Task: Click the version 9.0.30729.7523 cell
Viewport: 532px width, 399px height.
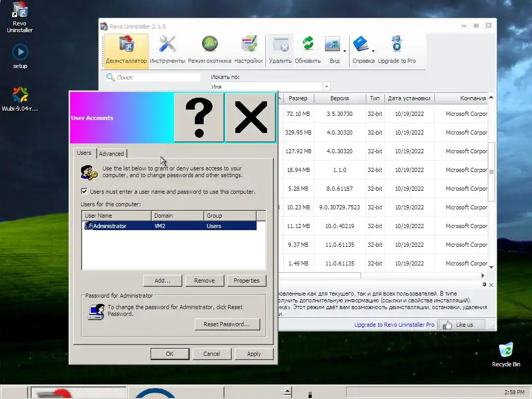Action: point(340,207)
